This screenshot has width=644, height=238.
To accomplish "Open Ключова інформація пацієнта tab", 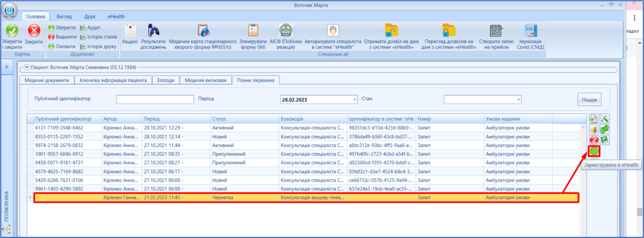I will click(114, 80).
